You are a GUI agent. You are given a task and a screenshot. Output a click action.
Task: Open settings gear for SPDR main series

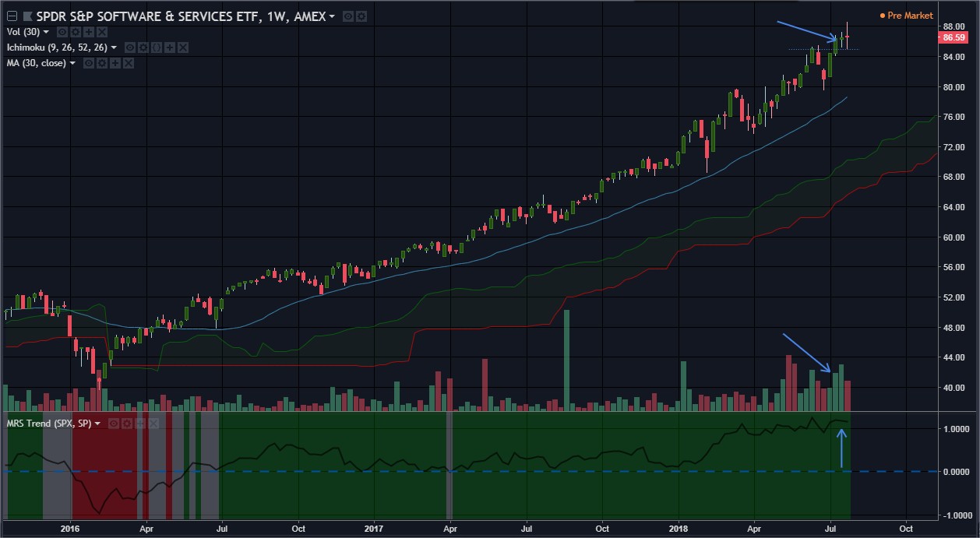click(x=361, y=16)
